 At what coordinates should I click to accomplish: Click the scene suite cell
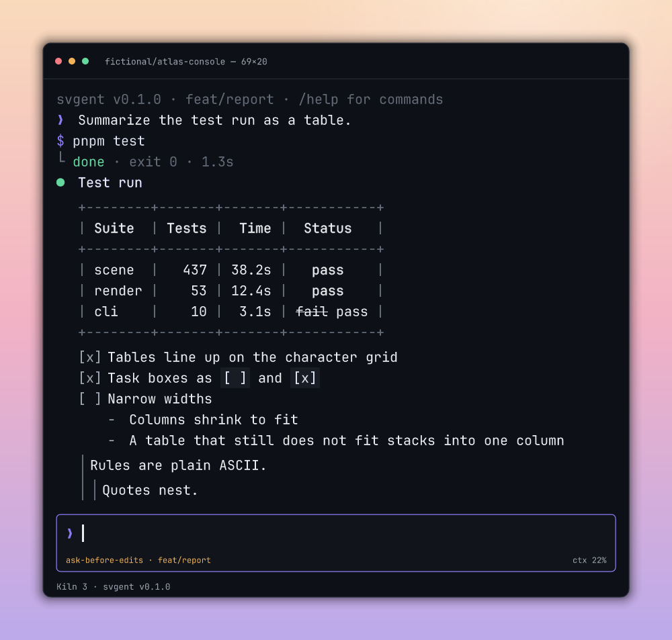(x=114, y=271)
